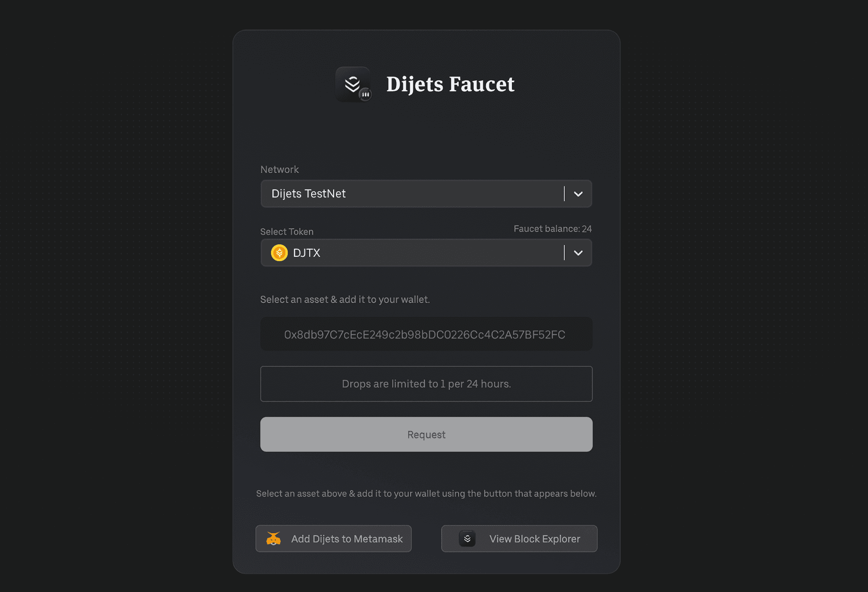Click the Metamask fox icon
868x592 pixels.
(273, 538)
